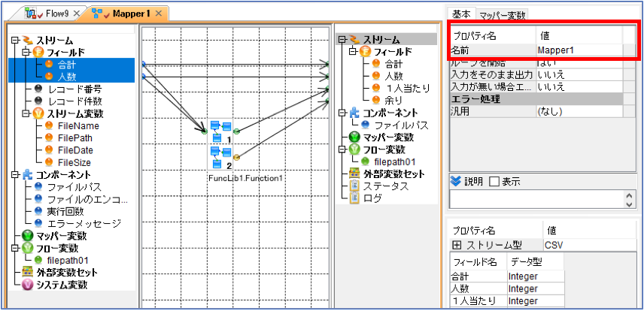
Task: Click the １人当たり field icon
Action: pos(376,88)
